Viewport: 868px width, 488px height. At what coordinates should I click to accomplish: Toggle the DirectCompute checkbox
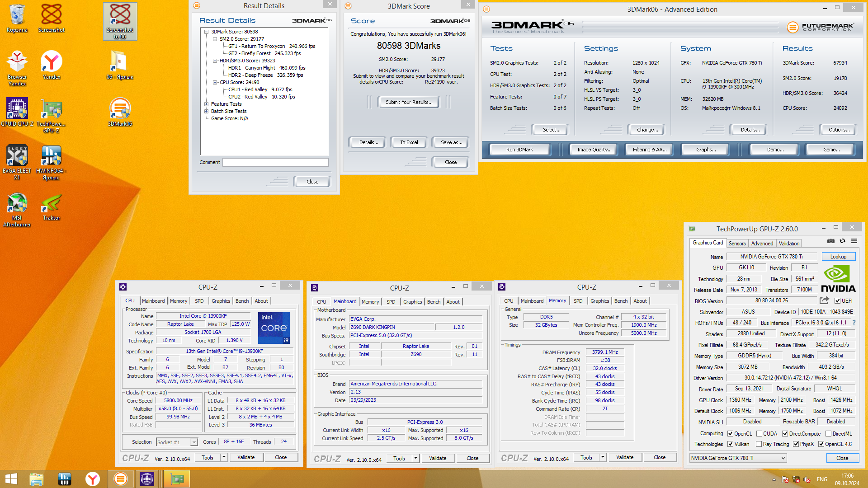click(785, 434)
